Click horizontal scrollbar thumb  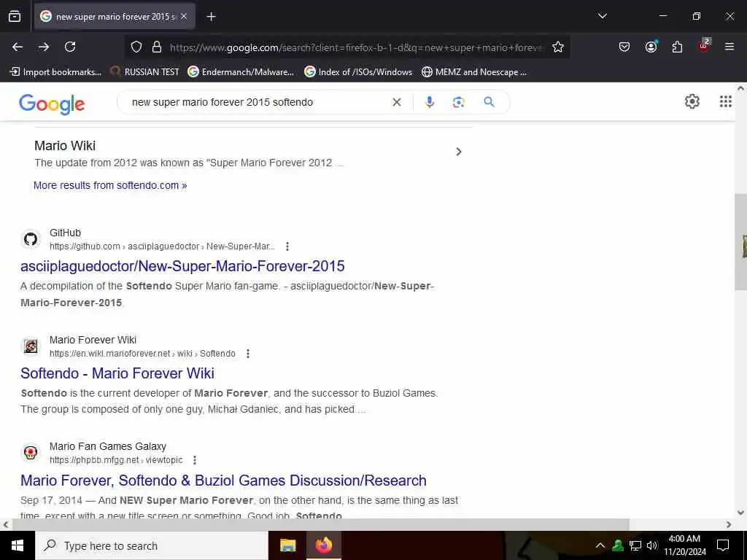321,524
